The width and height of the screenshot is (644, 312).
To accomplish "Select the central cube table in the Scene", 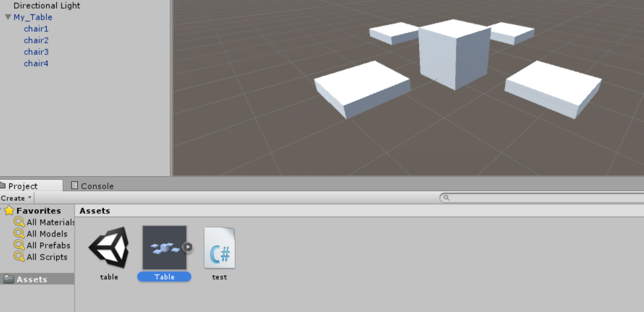I will tap(455, 54).
